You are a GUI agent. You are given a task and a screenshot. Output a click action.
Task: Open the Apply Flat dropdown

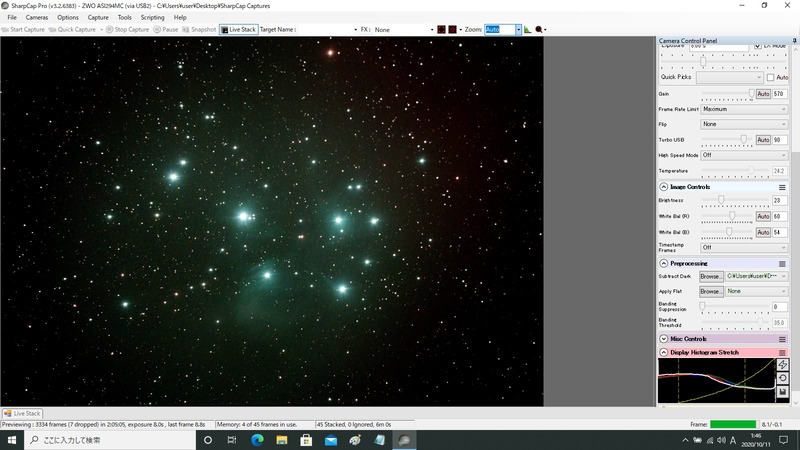click(757, 291)
